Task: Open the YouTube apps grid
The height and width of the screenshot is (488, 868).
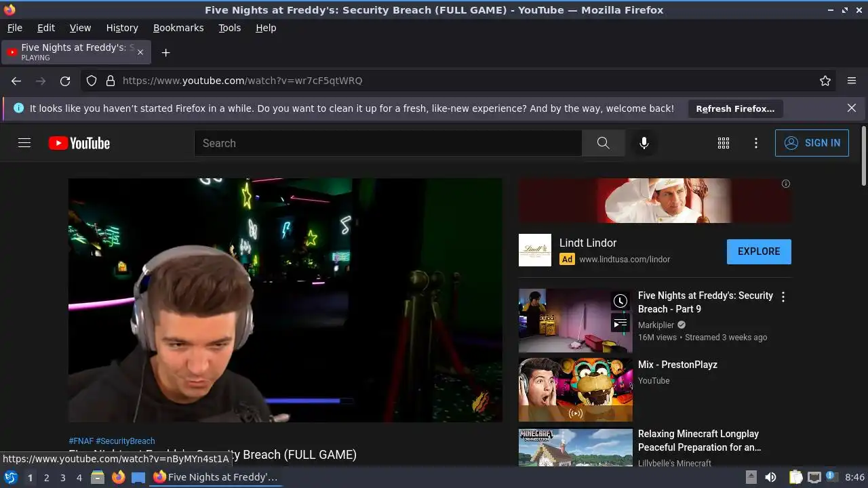Action: 724,143
